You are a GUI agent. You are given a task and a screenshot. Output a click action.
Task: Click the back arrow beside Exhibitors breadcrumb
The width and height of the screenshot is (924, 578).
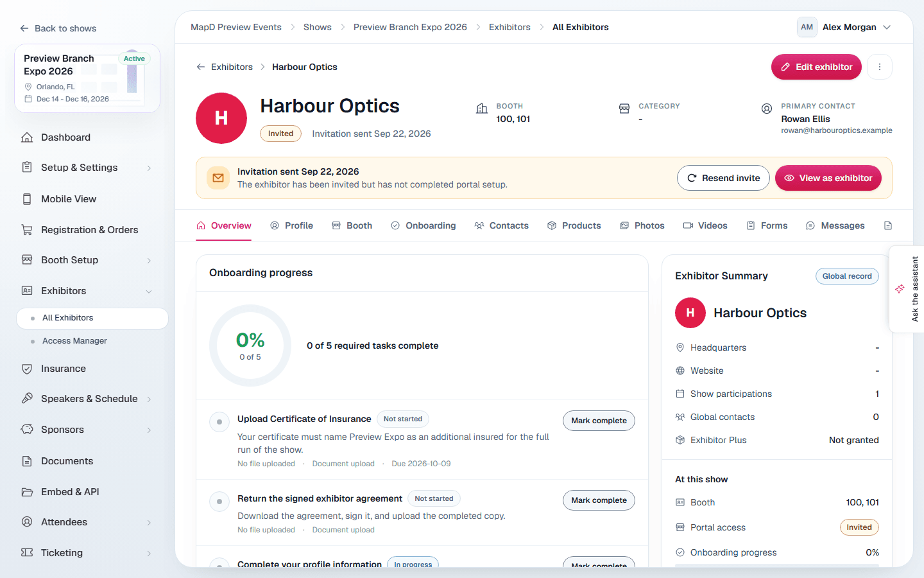[201, 67]
